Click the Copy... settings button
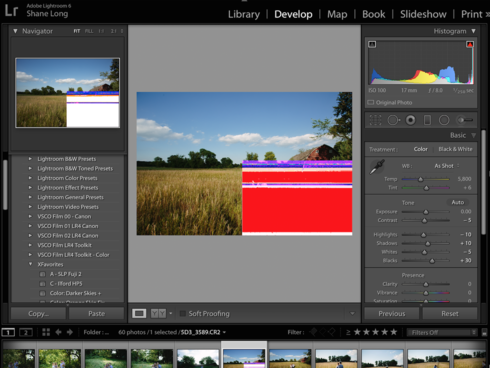490x368 pixels. pos(38,314)
